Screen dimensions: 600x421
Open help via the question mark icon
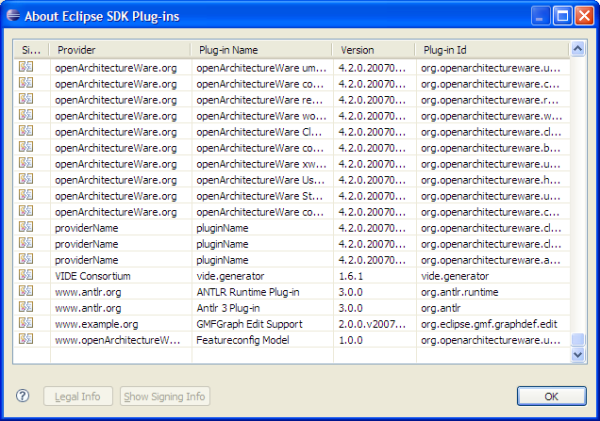point(23,396)
